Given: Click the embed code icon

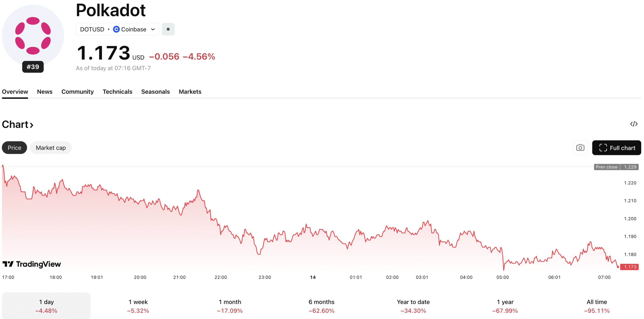Looking at the screenshot, I should (x=634, y=124).
